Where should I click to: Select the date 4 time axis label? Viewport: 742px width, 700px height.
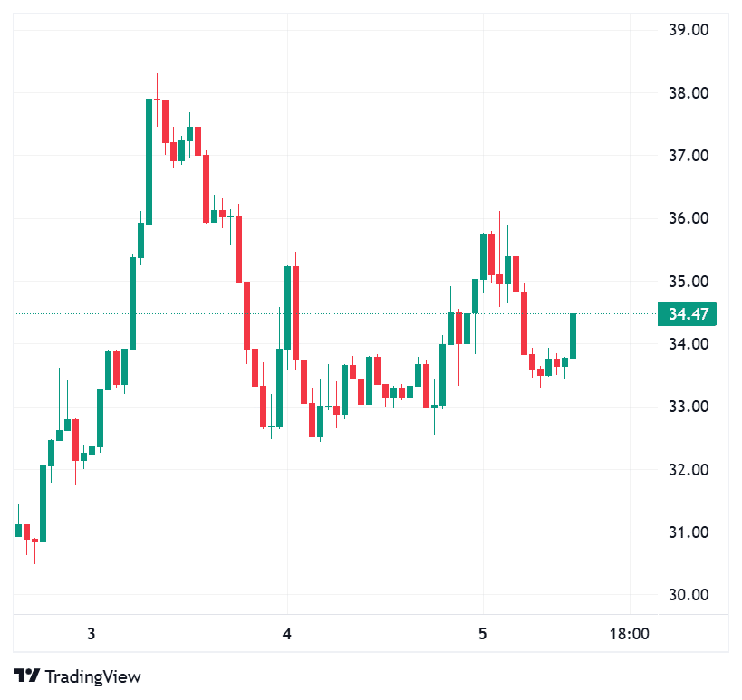tap(287, 634)
